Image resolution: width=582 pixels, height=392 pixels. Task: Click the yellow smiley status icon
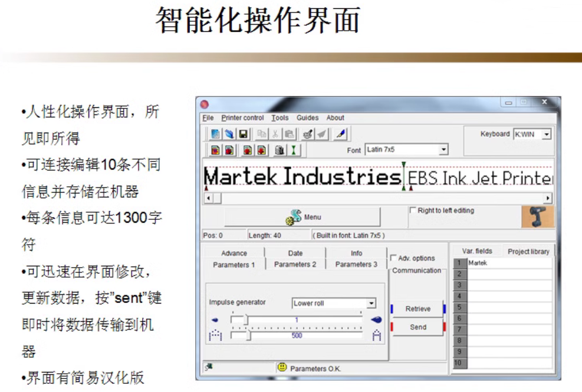click(282, 367)
